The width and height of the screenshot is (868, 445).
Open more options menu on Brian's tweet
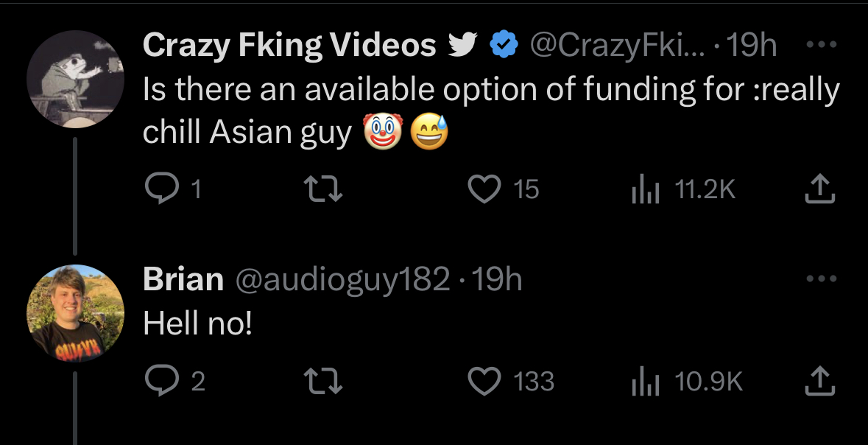[821, 278]
